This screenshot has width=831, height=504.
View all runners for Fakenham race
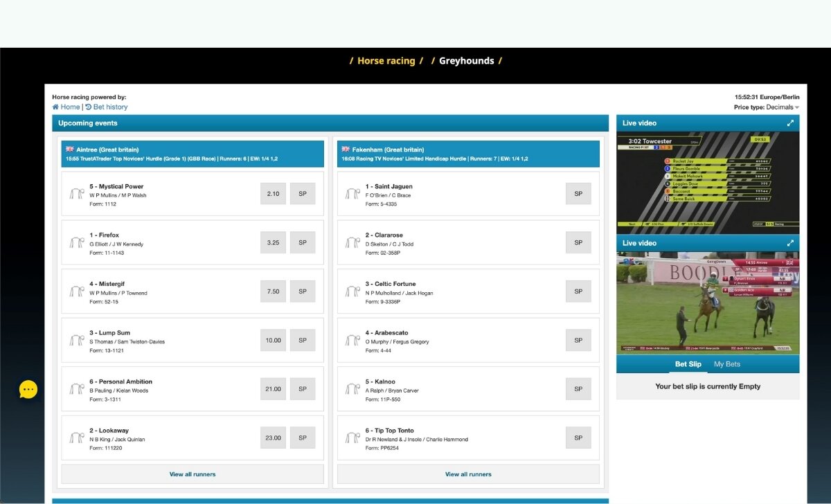[468, 474]
